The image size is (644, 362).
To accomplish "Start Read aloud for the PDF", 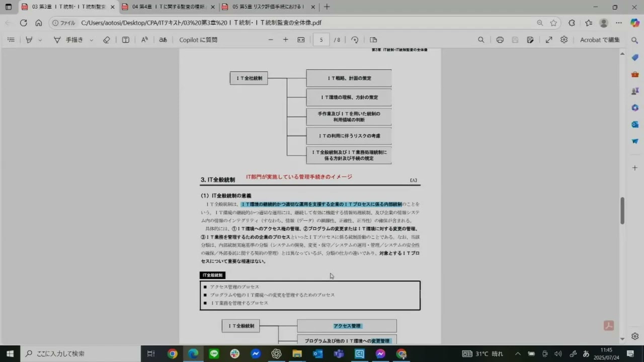I will pos(144,40).
